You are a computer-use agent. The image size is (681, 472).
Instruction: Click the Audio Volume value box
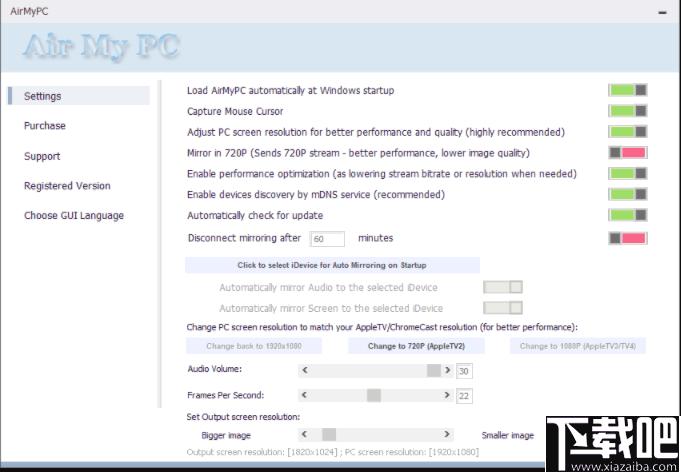(x=464, y=371)
